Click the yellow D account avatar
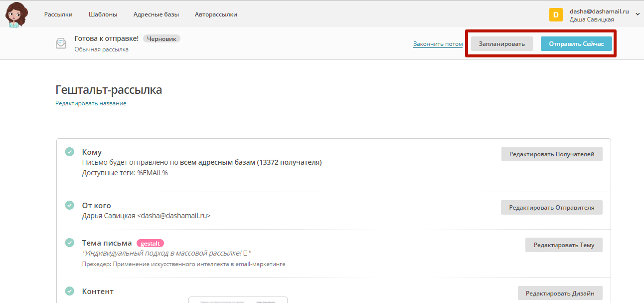This screenshot has width=644, height=303. 556,15
